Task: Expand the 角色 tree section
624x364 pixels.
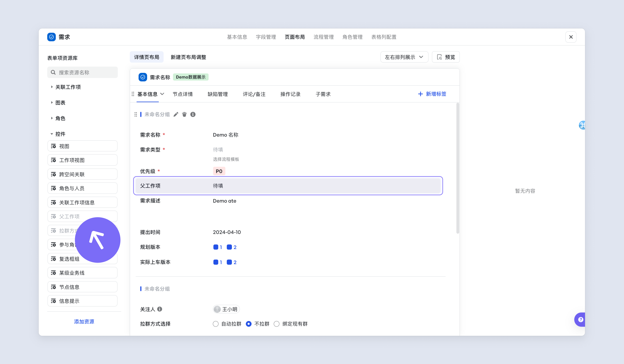Action: (52, 118)
